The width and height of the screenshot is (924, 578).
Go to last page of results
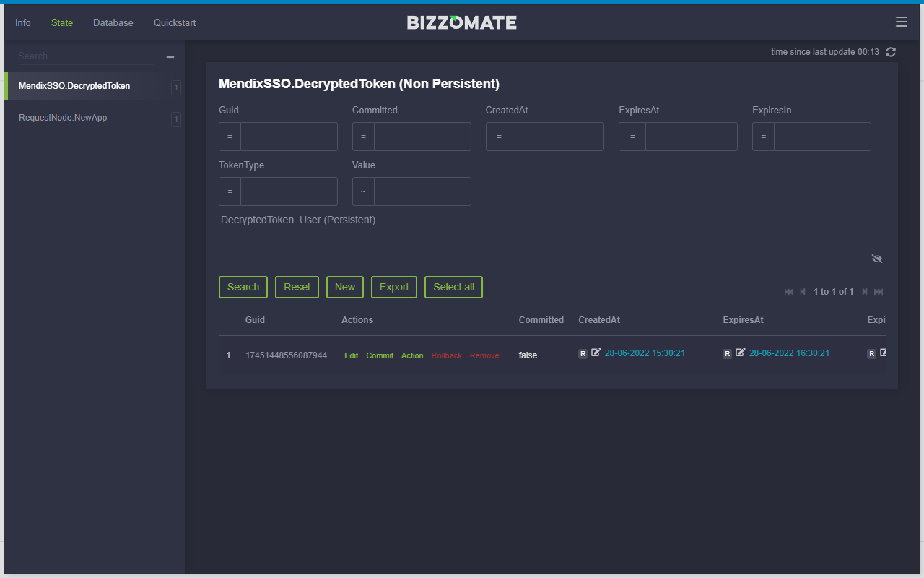879,292
